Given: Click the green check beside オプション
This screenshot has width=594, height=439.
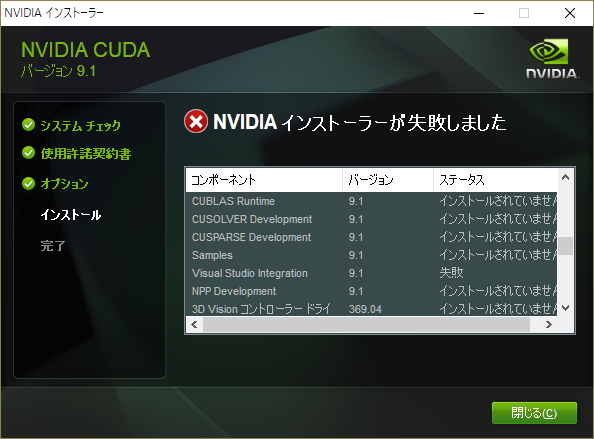Looking at the screenshot, I should pyautogui.click(x=28, y=183).
